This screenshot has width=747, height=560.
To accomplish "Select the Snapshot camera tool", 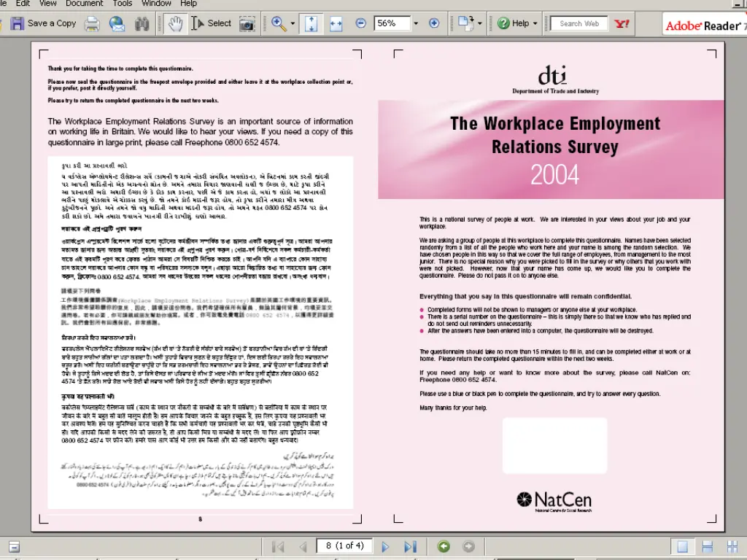I will [247, 24].
